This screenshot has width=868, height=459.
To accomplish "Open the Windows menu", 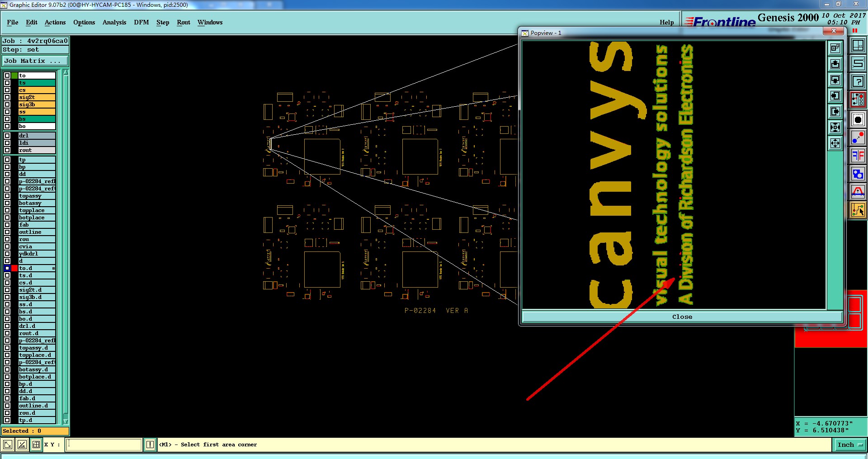I will 210,22.
